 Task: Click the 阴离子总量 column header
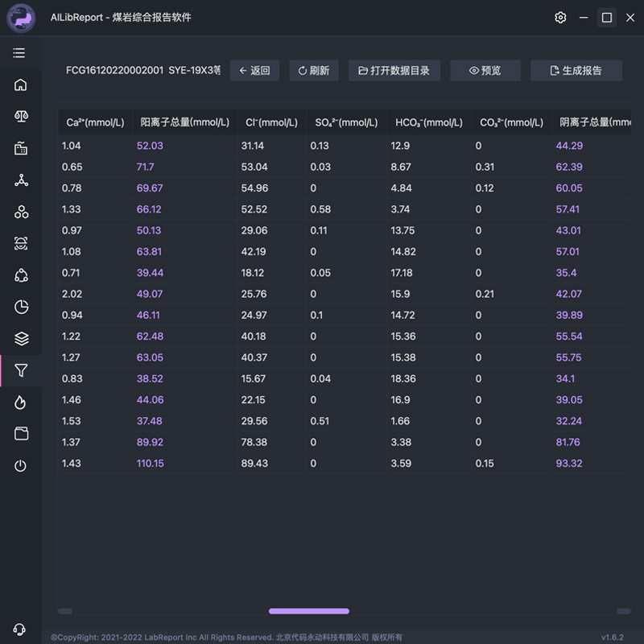(x=592, y=122)
